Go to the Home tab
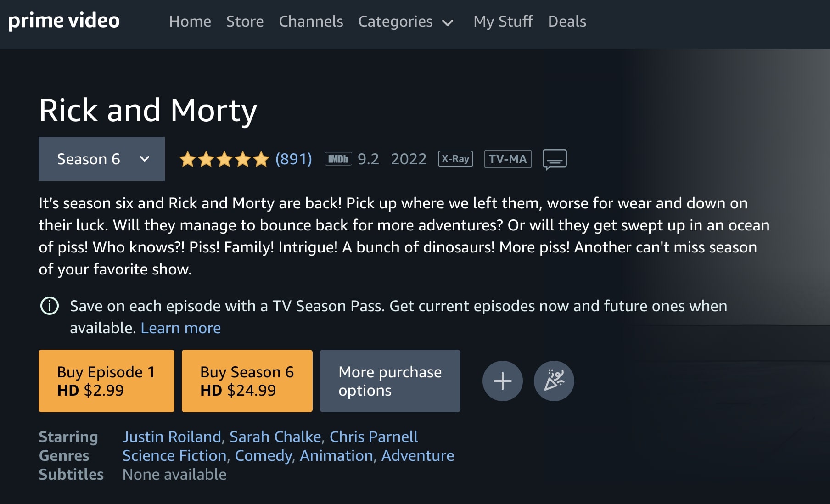 click(x=190, y=22)
